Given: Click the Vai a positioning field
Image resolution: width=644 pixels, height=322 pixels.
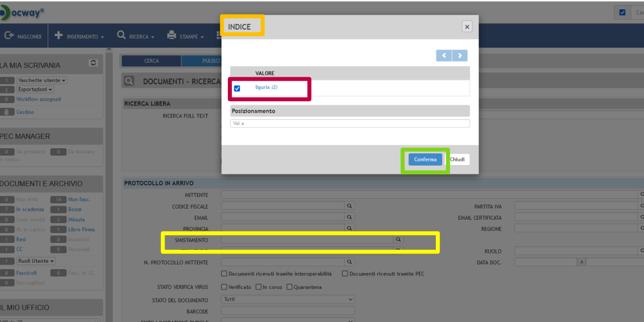Looking at the screenshot, I should [350, 123].
